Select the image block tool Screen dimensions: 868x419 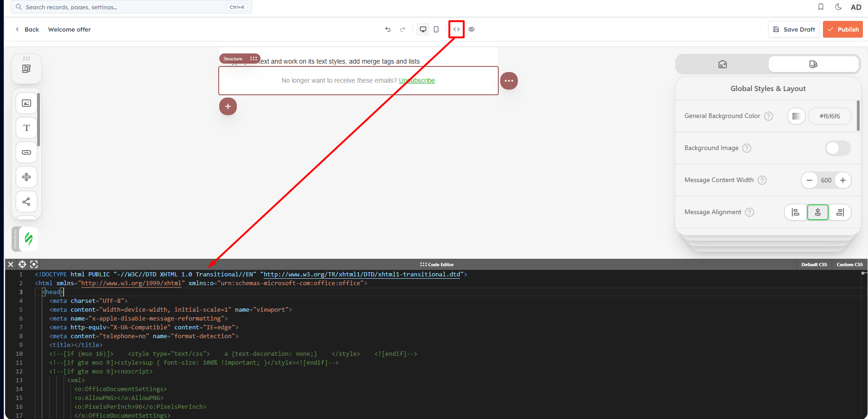tap(26, 103)
